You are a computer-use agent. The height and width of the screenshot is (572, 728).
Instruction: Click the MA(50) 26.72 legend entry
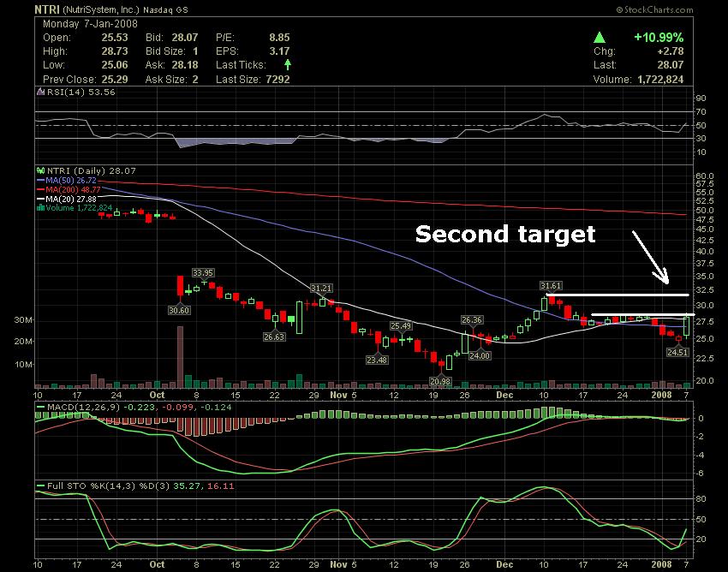(x=71, y=180)
